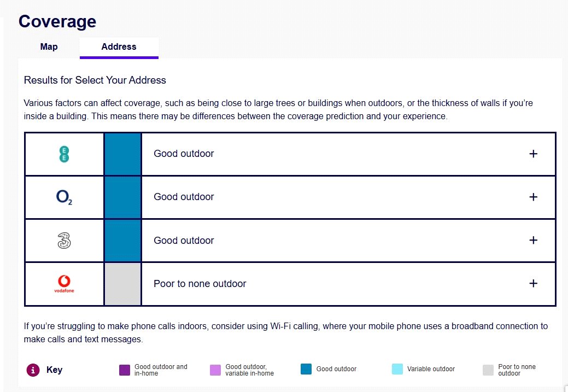Expand the Three coverage details
The width and height of the screenshot is (568, 392).
(x=534, y=241)
